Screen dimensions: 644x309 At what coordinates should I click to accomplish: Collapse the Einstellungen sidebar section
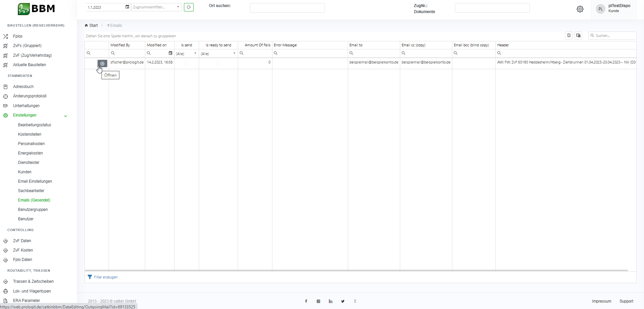[x=66, y=116]
